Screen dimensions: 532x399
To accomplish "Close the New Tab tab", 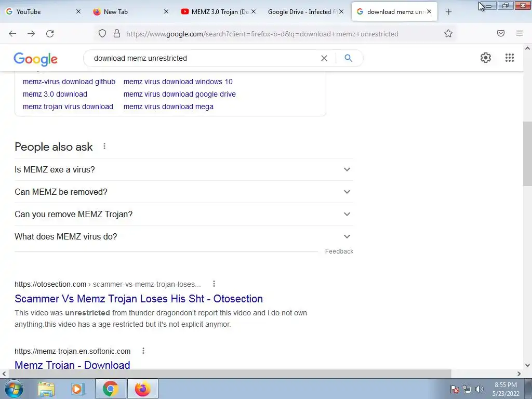I will click(x=166, y=11).
